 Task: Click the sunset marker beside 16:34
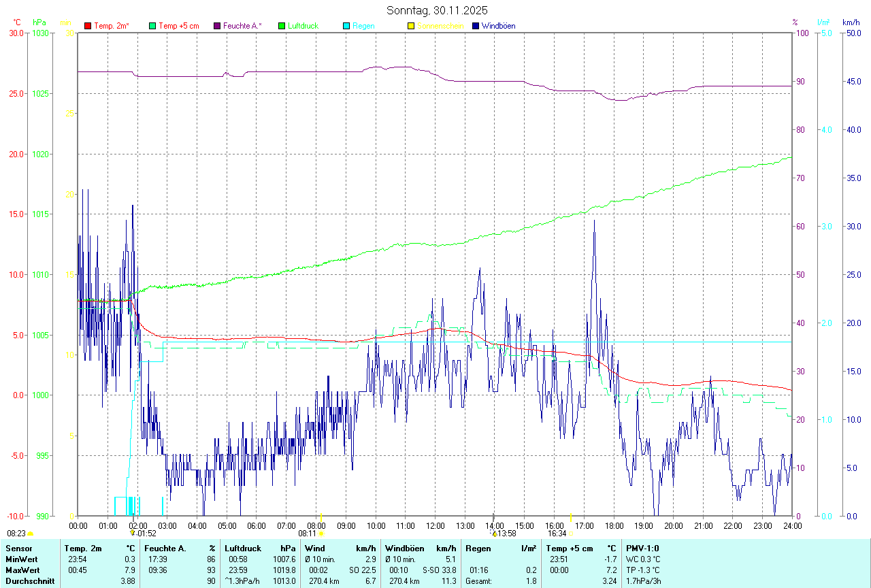(570, 534)
